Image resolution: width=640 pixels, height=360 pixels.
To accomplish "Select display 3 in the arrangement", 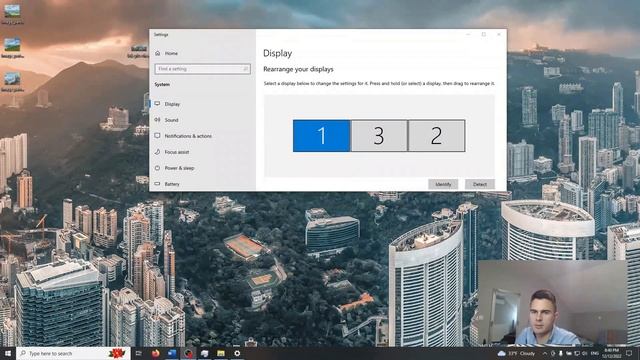I will pos(379,136).
